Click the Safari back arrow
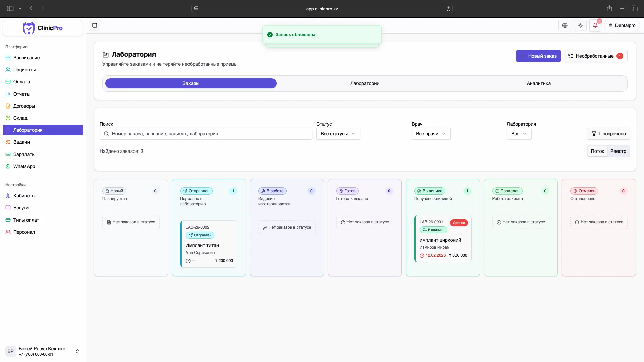Screen dimensions: 644x362 [31, 8]
